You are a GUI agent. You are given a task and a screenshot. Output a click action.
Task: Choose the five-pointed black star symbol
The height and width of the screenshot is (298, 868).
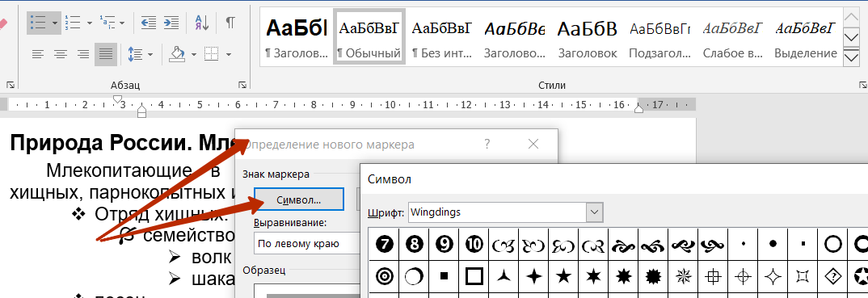click(563, 275)
